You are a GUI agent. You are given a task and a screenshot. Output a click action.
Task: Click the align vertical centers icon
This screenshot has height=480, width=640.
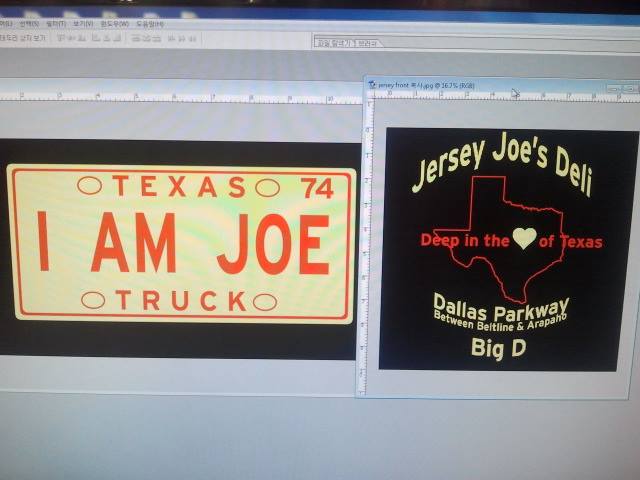click(x=71, y=38)
